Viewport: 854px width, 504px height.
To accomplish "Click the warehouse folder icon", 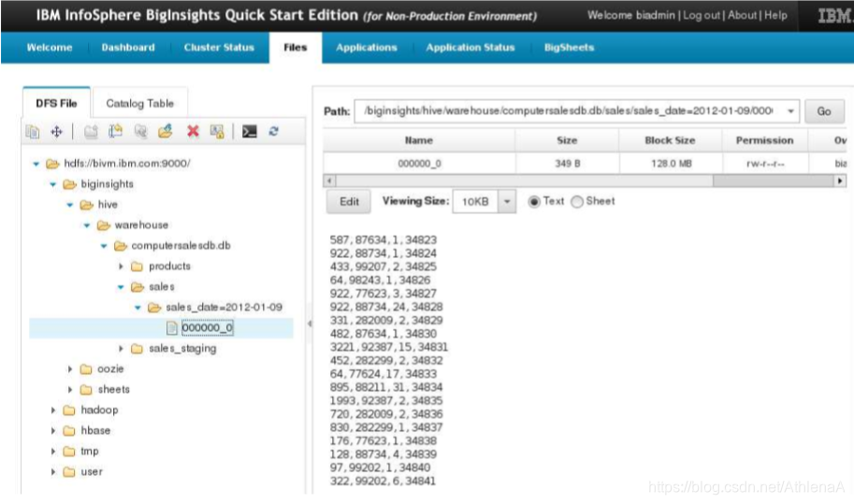I will (x=103, y=225).
